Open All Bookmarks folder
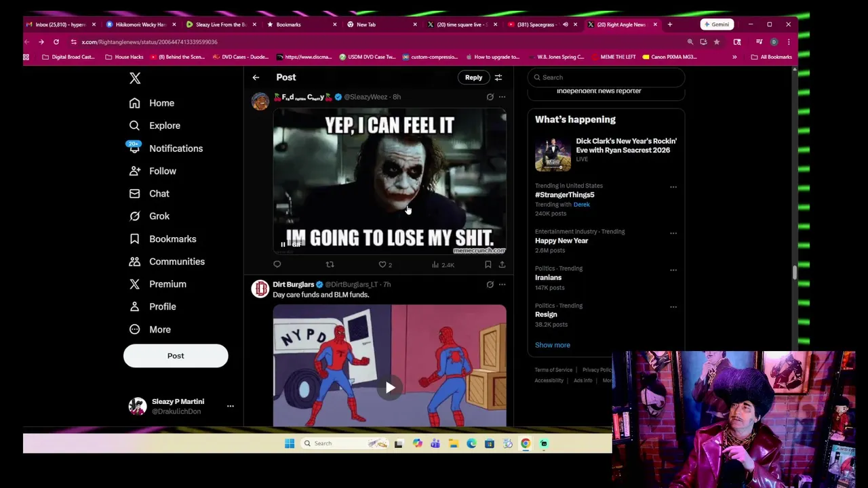The height and width of the screenshot is (488, 868). pyautogui.click(x=772, y=57)
